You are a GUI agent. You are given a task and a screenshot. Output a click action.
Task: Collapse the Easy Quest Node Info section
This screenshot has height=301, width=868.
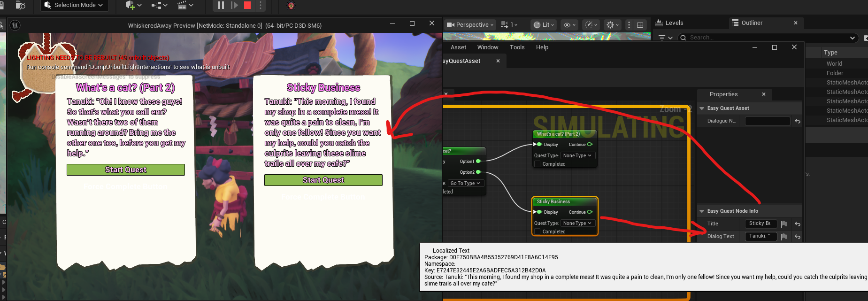pos(702,211)
